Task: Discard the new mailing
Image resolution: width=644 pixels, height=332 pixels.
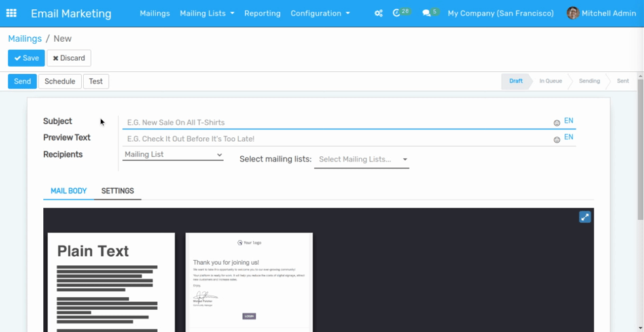Action: [x=69, y=58]
